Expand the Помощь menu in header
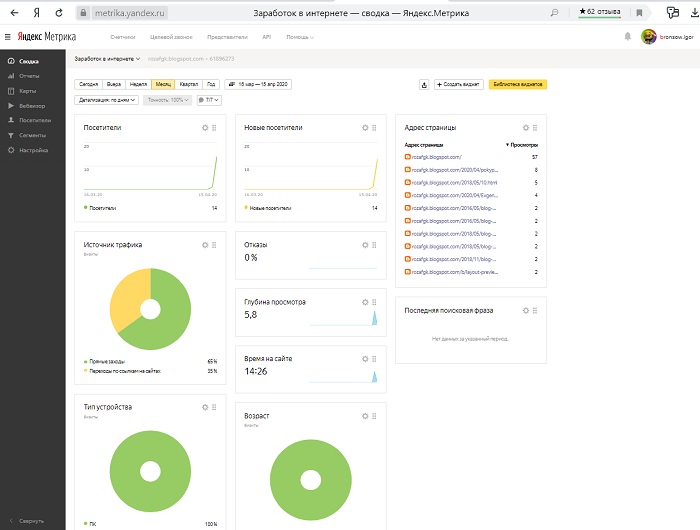Image resolution: width=700 pixels, height=530 pixels. coord(300,37)
